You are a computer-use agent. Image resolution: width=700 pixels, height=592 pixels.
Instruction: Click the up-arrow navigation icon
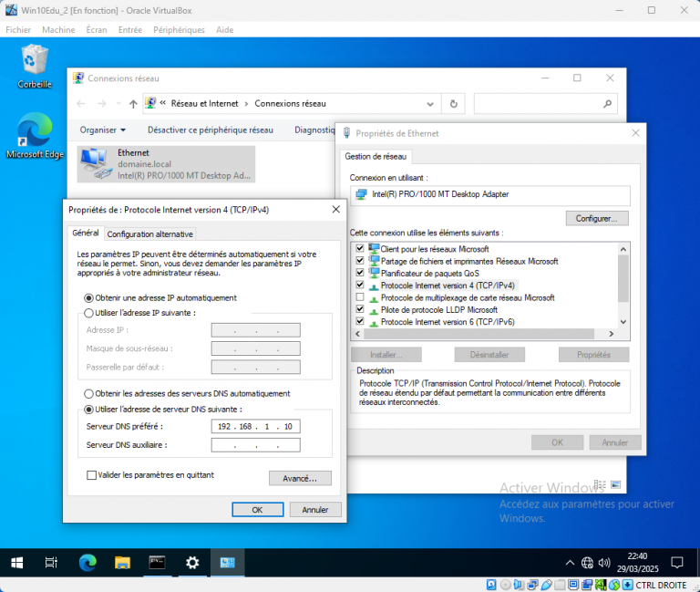point(133,104)
